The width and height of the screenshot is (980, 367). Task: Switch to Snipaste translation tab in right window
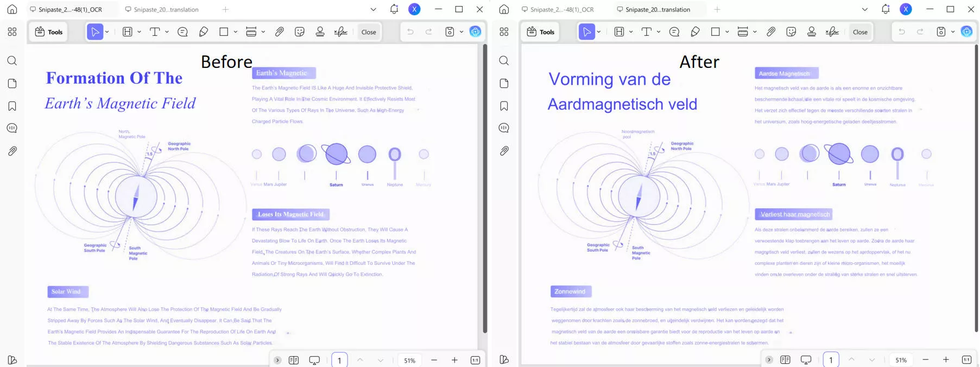(x=658, y=9)
